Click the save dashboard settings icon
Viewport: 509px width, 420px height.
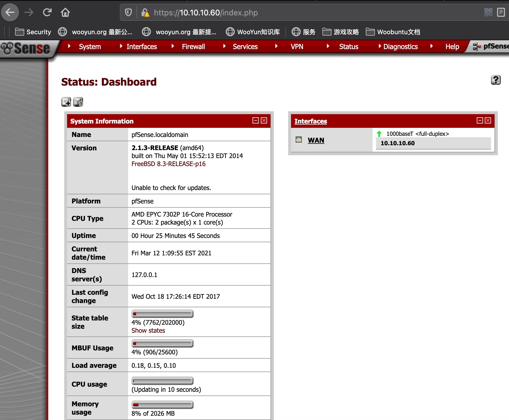78,102
